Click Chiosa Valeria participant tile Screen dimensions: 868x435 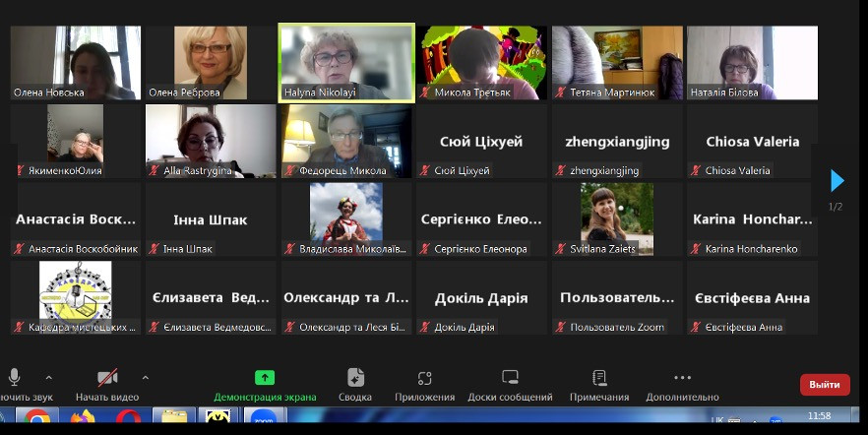pos(752,141)
